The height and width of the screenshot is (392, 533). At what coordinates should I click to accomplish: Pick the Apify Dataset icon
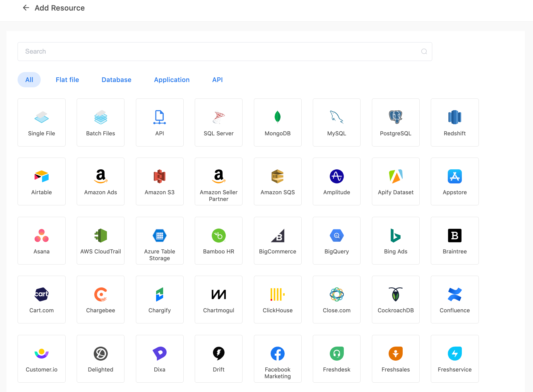point(396,176)
